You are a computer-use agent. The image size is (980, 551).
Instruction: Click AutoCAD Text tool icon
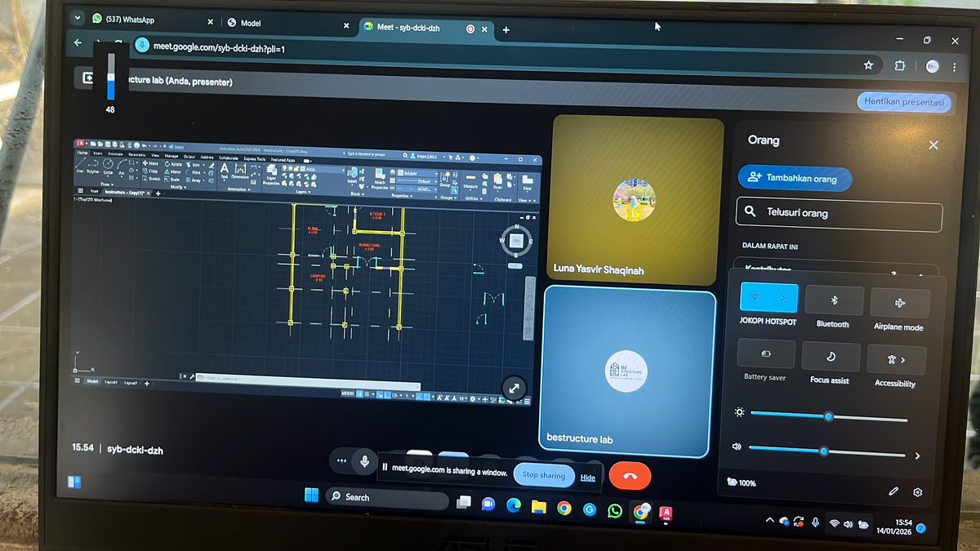(x=225, y=171)
